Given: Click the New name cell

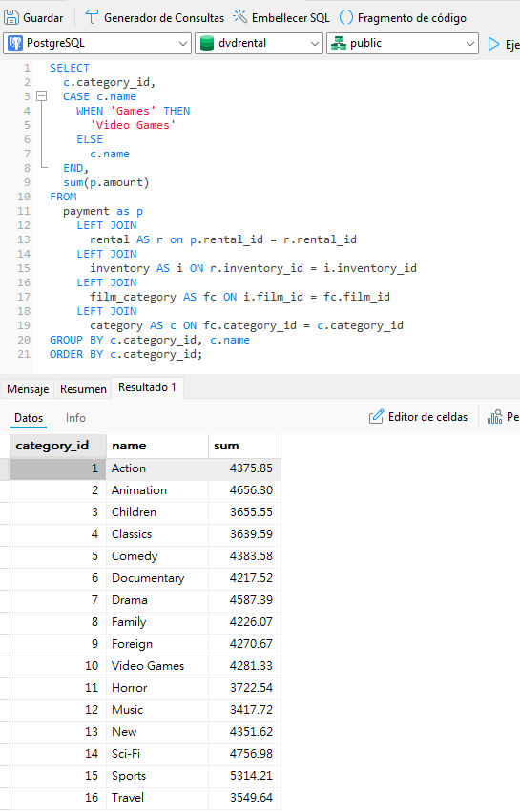Looking at the screenshot, I should 156,732.
